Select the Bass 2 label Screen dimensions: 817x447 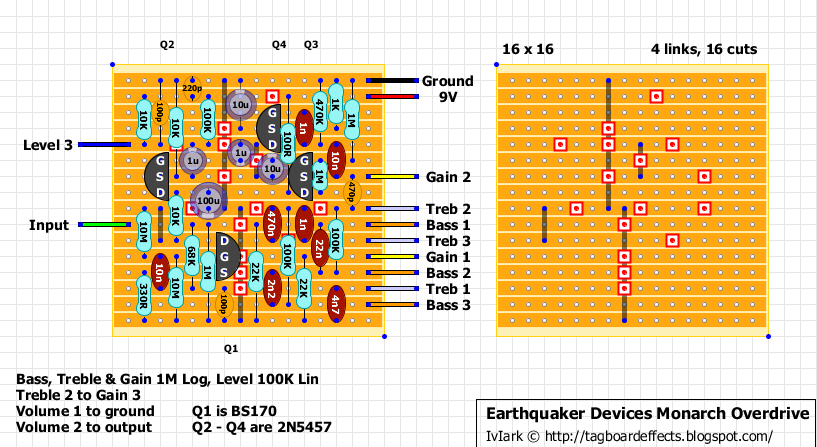[448, 273]
